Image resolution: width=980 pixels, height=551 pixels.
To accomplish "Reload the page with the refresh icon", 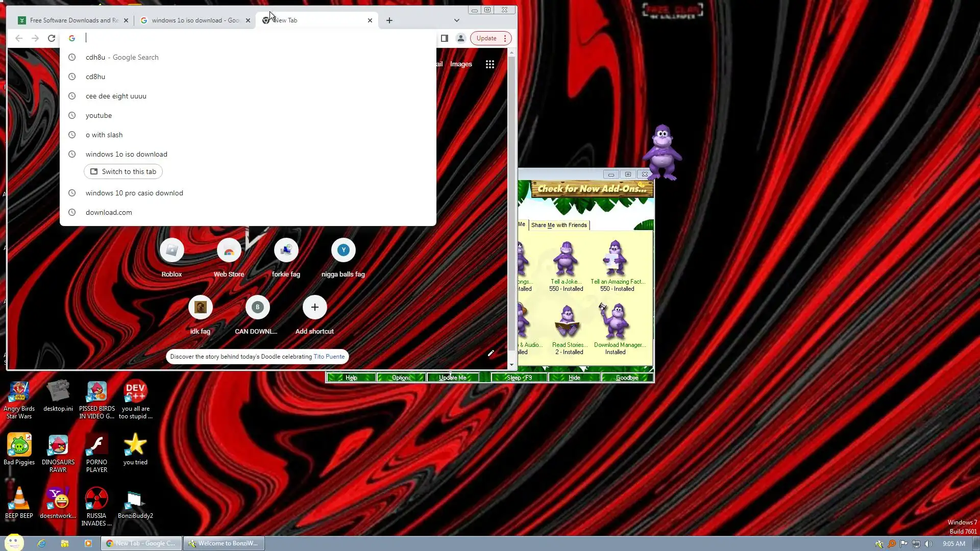I will click(52, 38).
